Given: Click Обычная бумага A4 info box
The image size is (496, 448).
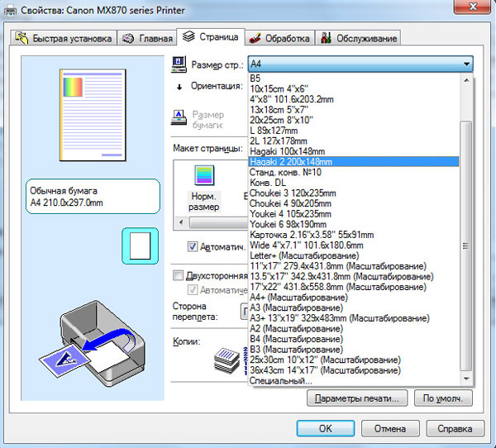Looking at the screenshot, I should tap(93, 197).
